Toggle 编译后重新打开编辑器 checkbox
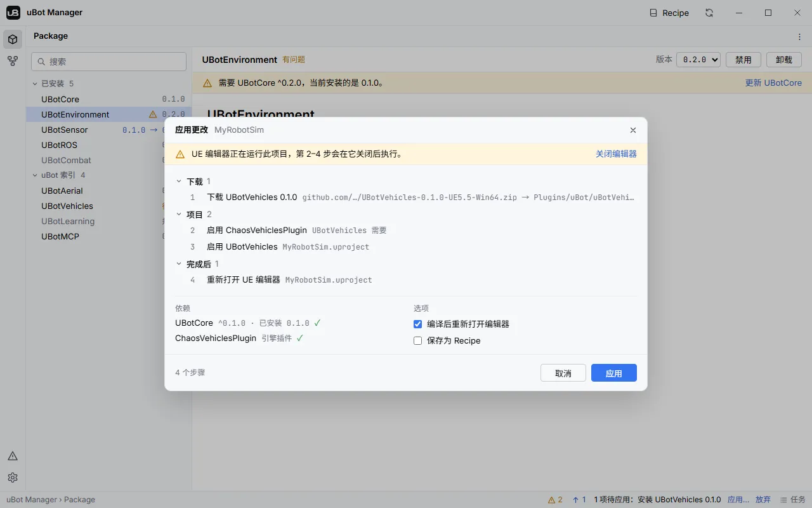 (417, 324)
